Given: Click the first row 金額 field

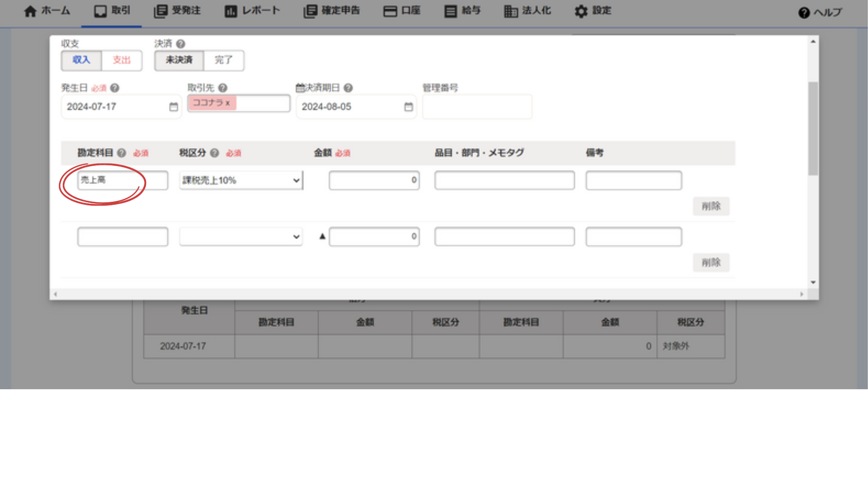Looking at the screenshot, I should (374, 180).
